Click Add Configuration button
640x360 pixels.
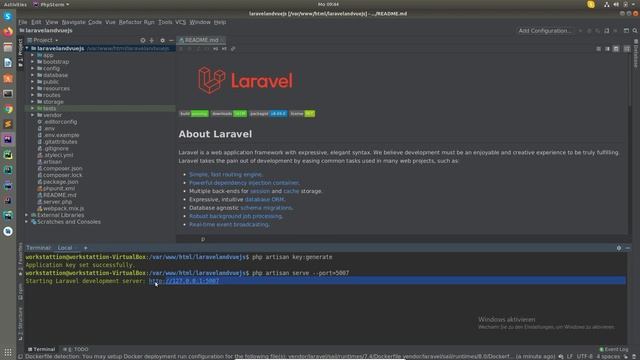point(544,31)
